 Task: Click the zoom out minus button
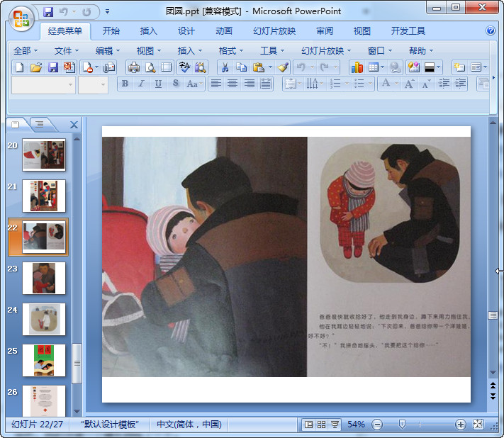pyautogui.click(x=377, y=425)
